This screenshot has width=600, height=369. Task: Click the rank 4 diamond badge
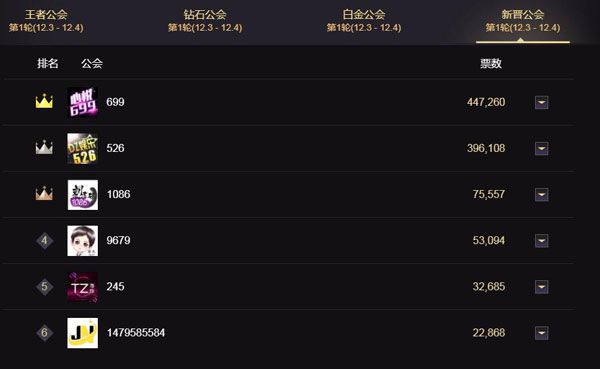pyautogui.click(x=44, y=241)
